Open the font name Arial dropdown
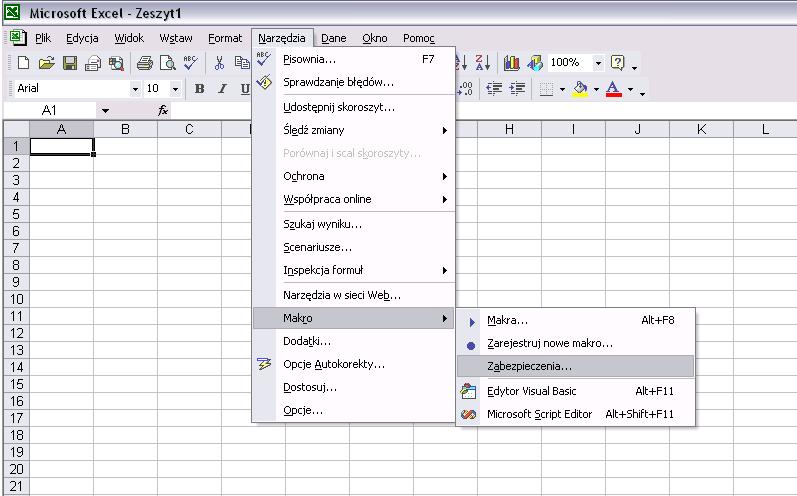Image resolution: width=797 pixels, height=496 pixels. [135, 89]
